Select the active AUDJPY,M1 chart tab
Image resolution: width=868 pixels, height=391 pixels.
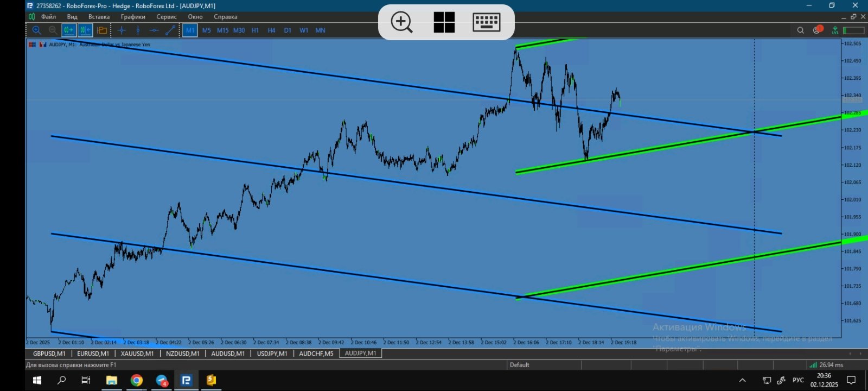[x=361, y=353]
